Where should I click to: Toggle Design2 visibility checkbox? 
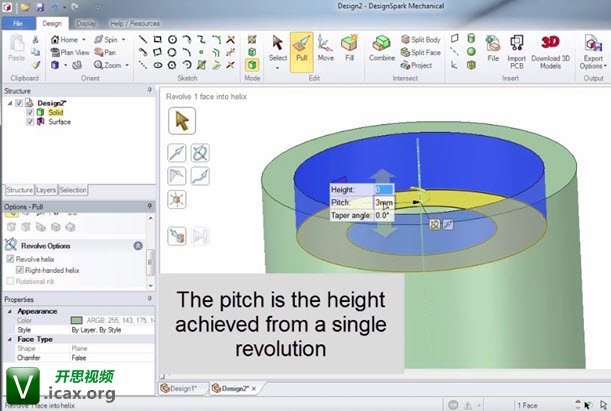tap(19, 103)
